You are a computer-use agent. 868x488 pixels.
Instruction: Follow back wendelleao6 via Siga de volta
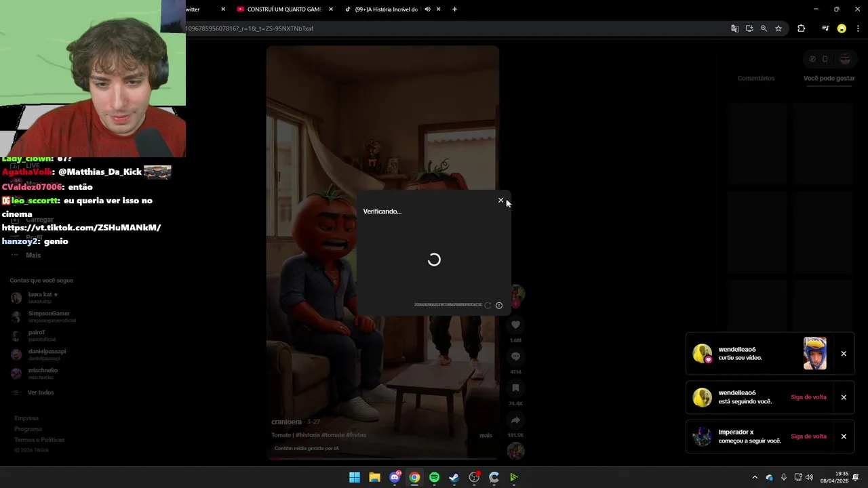click(808, 397)
